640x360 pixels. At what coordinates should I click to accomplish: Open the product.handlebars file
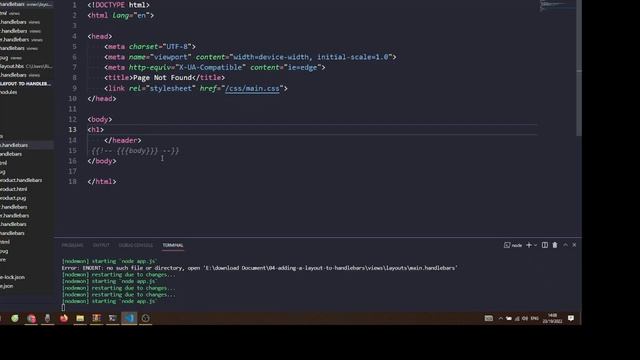click(21, 180)
